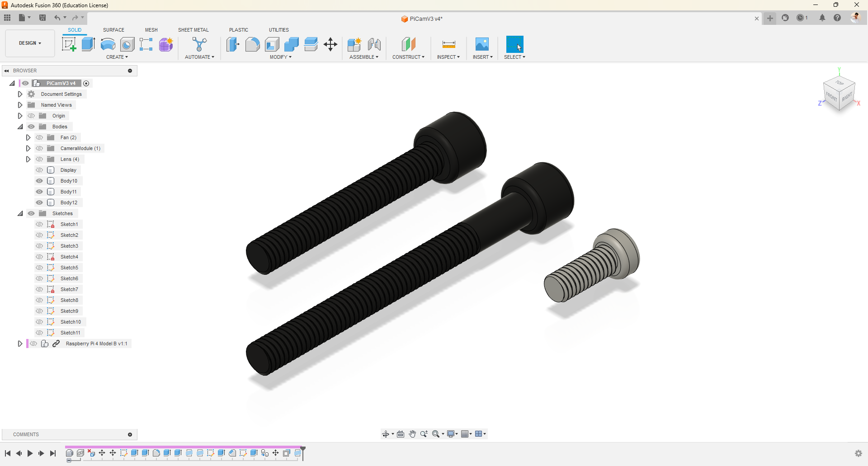Select the Extrude tool
The width and height of the screenshot is (868, 466).
88,44
